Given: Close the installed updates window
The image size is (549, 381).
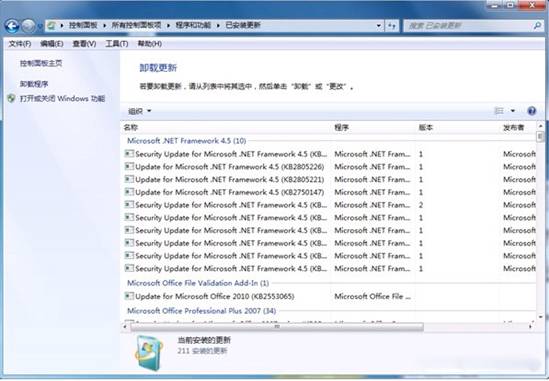Looking at the screenshot, I should coord(532,5).
